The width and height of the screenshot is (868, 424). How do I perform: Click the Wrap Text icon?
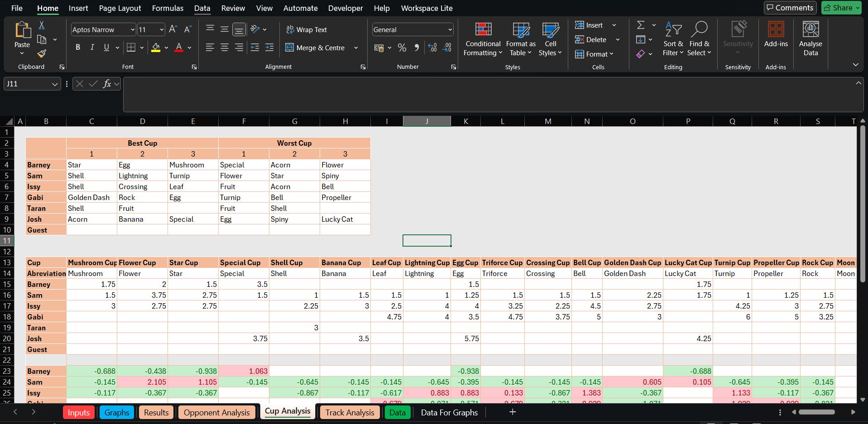coord(290,29)
